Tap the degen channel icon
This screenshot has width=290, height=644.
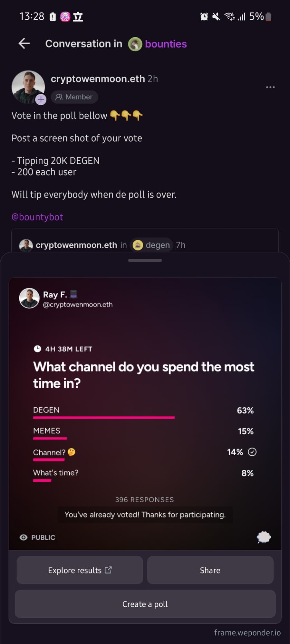click(138, 245)
